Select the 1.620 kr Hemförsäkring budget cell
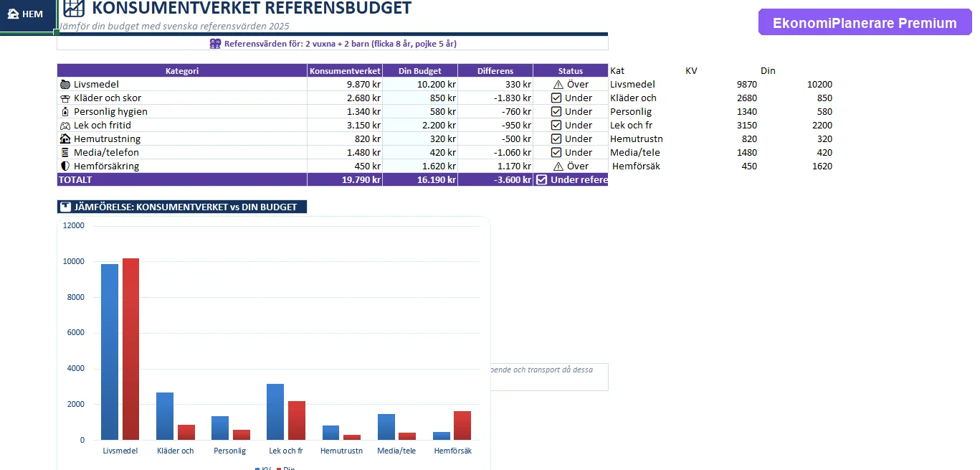 pyautogui.click(x=420, y=166)
